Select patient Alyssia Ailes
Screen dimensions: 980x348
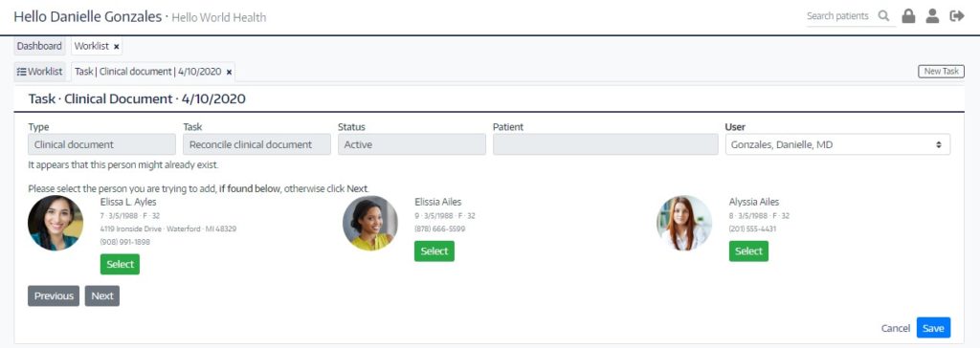[748, 251]
